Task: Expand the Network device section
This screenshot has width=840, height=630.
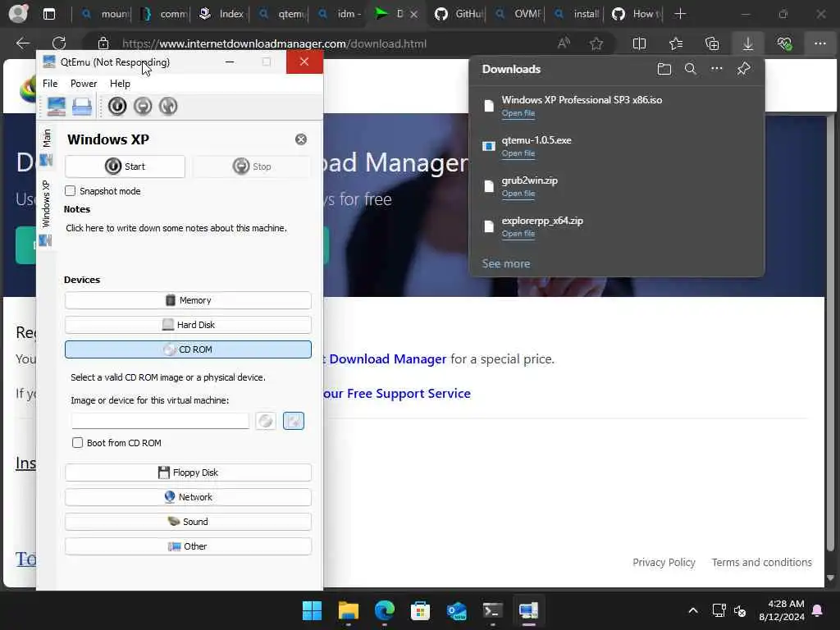Action: [188, 498]
